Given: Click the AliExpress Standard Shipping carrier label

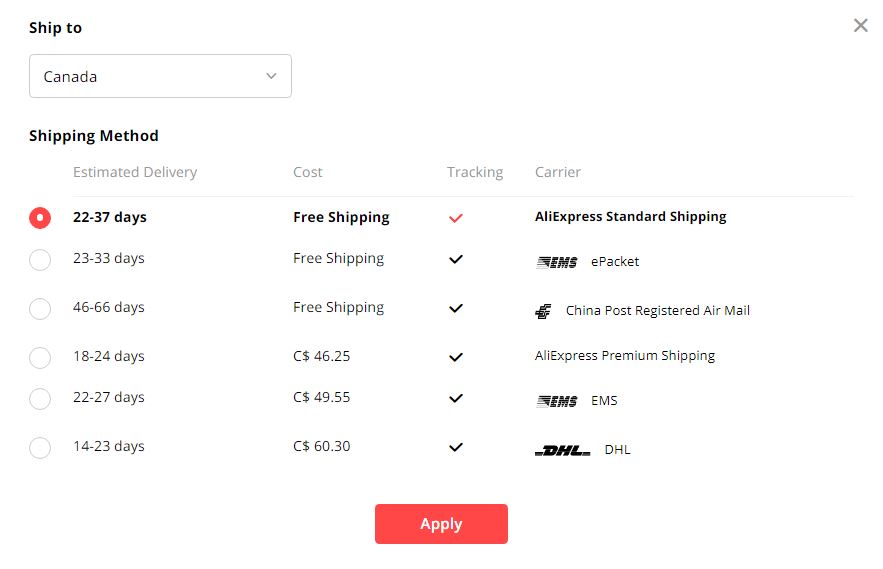Looking at the screenshot, I should coord(631,217).
